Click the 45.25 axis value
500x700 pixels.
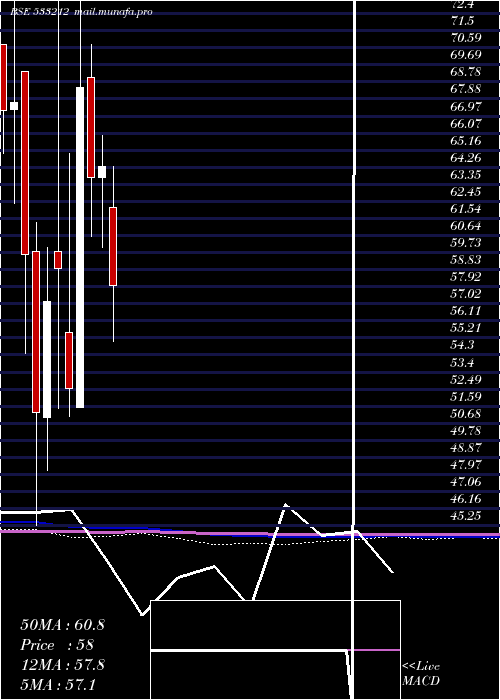point(466,516)
